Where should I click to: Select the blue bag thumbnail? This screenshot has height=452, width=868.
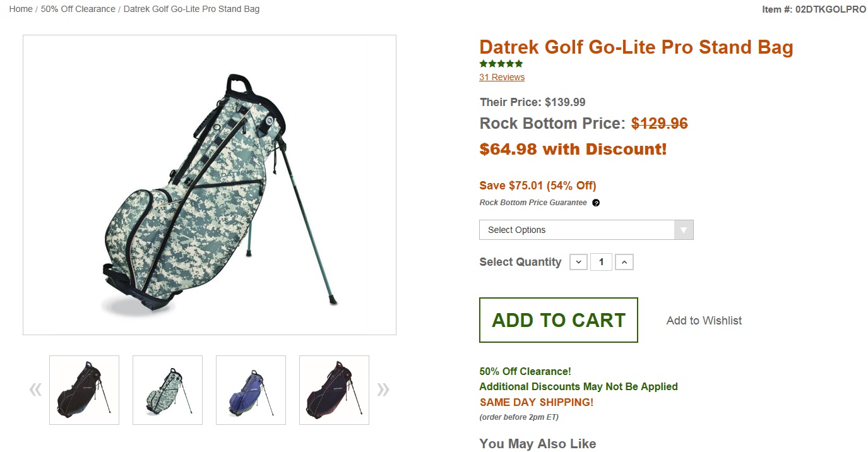click(x=251, y=390)
